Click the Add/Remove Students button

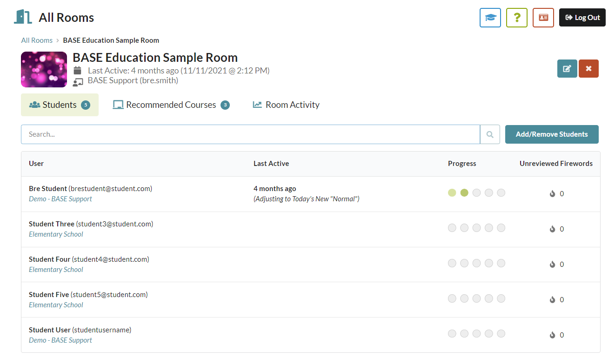[552, 134]
